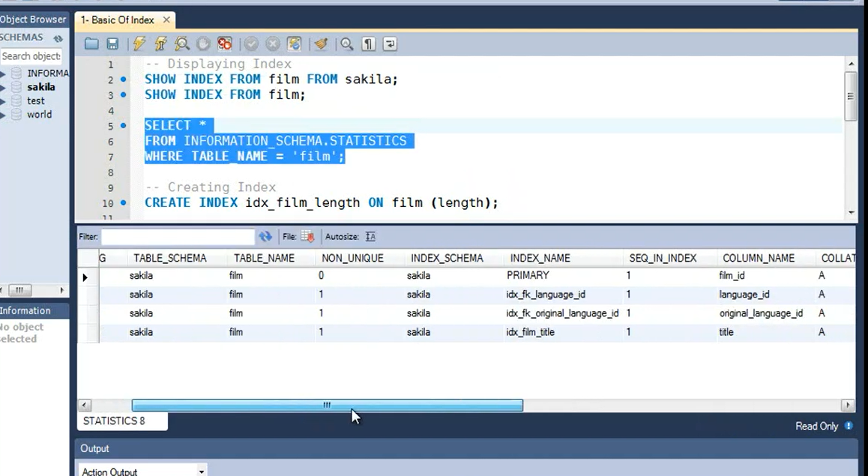
Task: Click the Open SQL script folder icon
Action: (x=91, y=44)
